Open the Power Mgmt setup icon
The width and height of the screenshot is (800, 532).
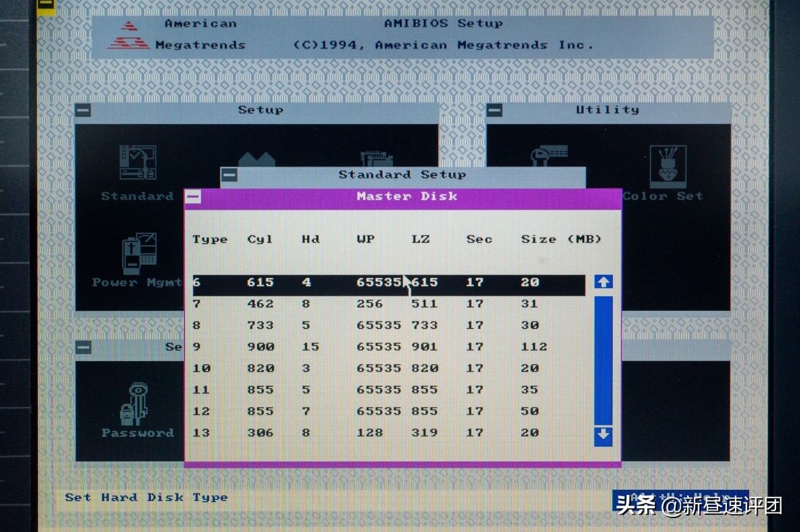pos(138,253)
